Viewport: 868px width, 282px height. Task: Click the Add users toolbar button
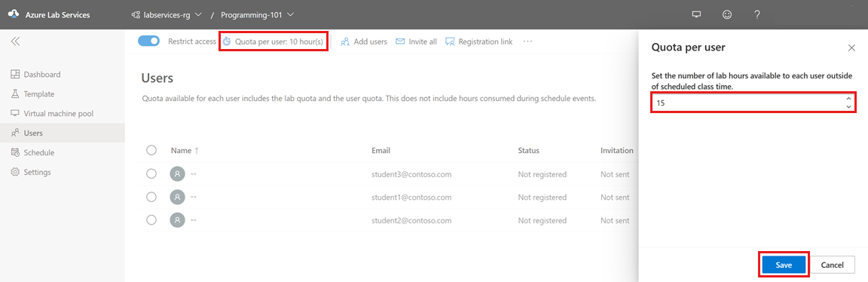click(x=364, y=41)
